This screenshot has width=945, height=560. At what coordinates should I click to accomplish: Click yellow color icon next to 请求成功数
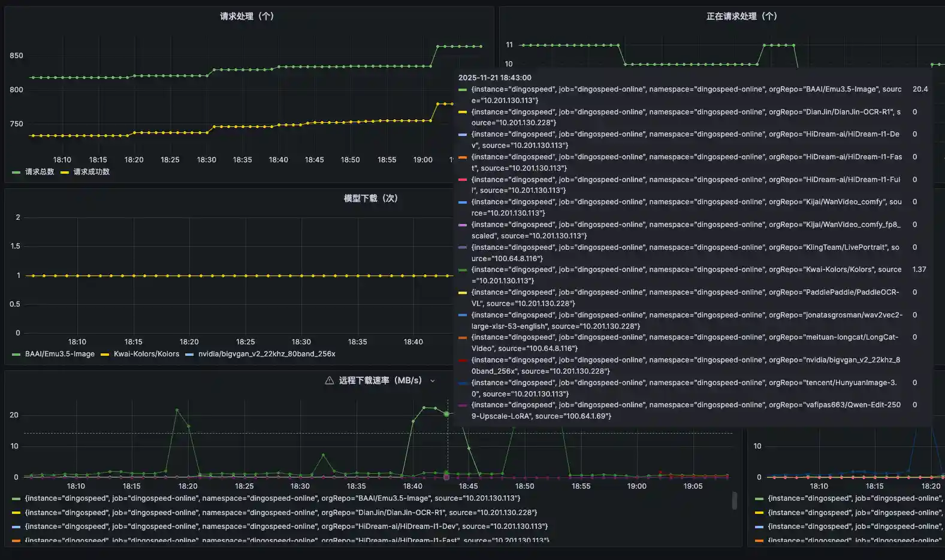pos(65,172)
